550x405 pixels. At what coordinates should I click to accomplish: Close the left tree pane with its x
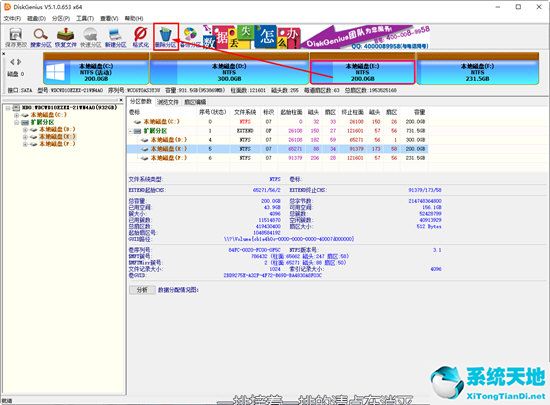(121, 100)
